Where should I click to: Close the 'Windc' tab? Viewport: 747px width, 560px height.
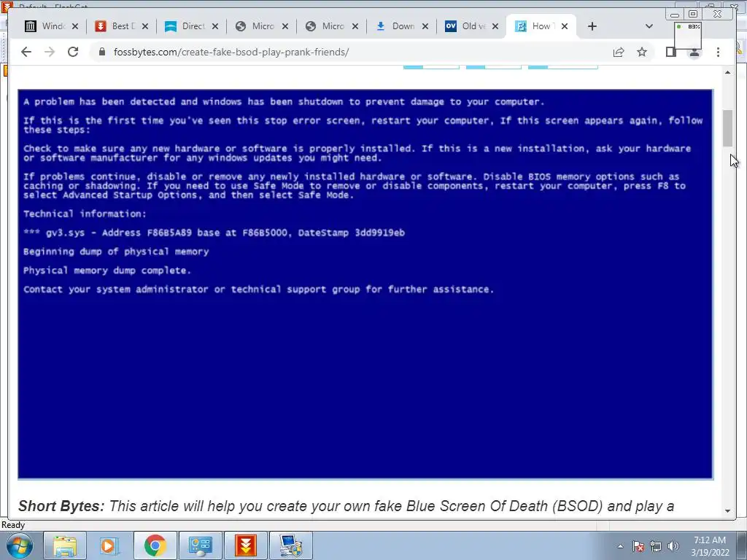tap(75, 26)
